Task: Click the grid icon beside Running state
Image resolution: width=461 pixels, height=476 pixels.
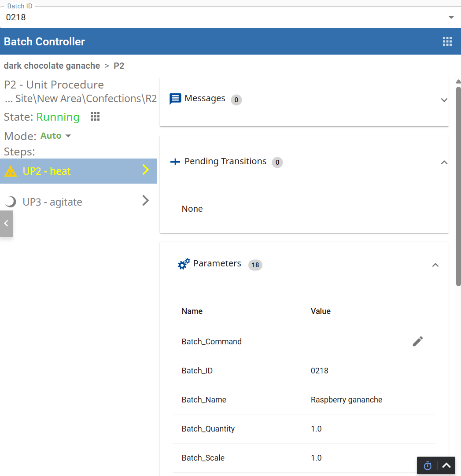Action: (x=95, y=117)
